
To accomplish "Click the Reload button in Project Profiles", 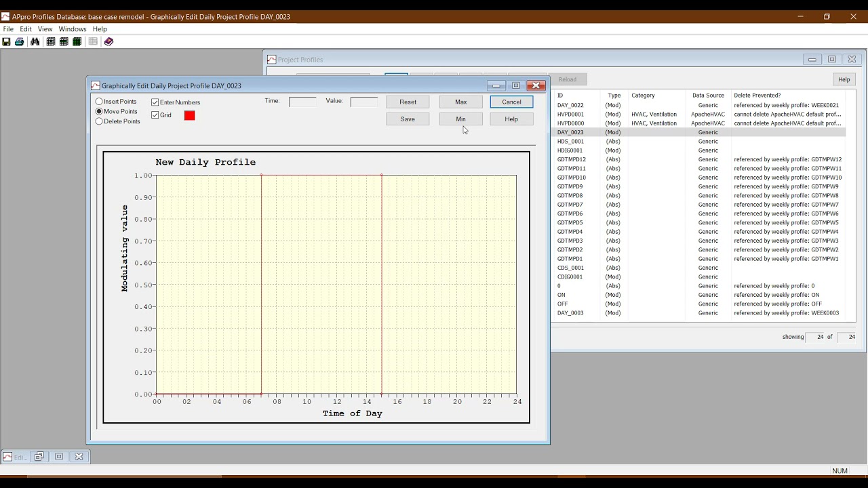I will click(x=568, y=79).
